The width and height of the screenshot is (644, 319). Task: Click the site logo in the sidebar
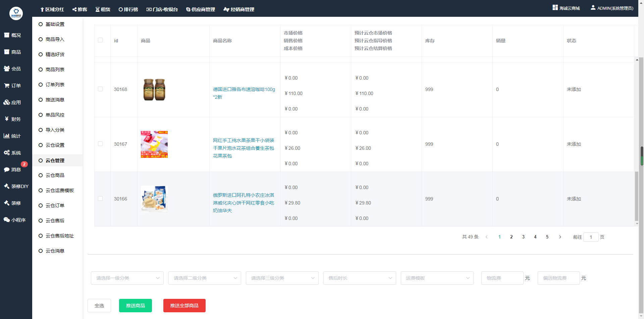16,13
